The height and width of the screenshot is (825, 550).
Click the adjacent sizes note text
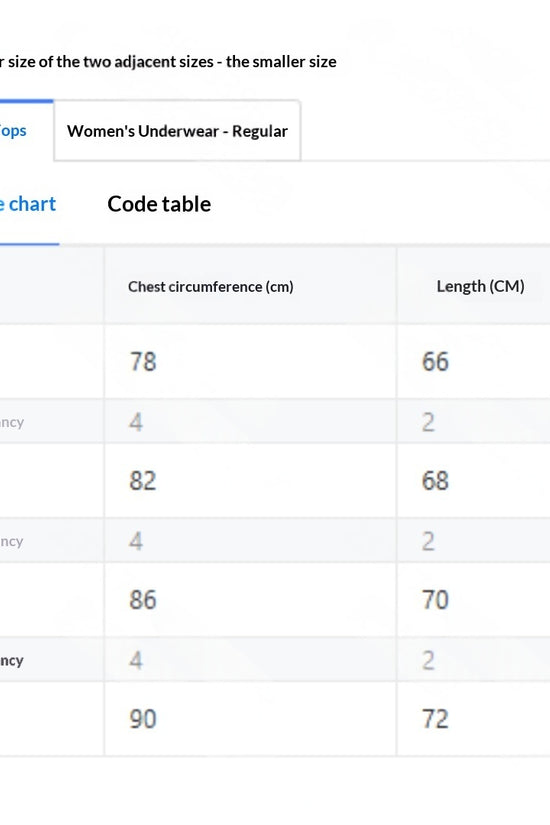[168, 62]
